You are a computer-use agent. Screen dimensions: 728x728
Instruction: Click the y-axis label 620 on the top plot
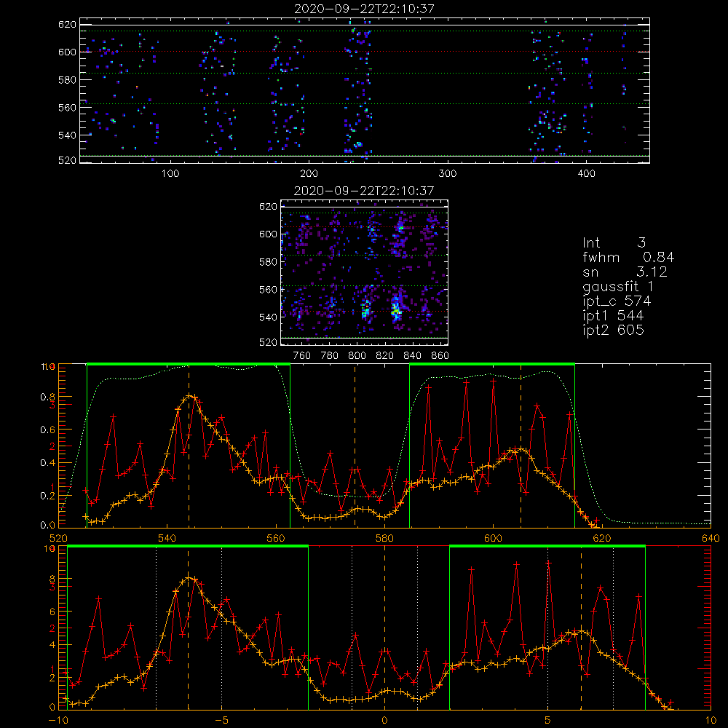click(67, 24)
